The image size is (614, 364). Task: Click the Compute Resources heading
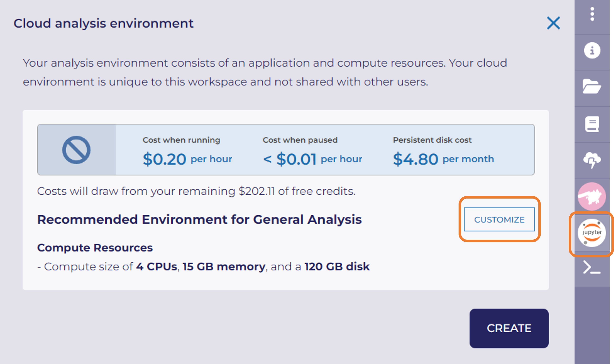click(x=95, y=248)
